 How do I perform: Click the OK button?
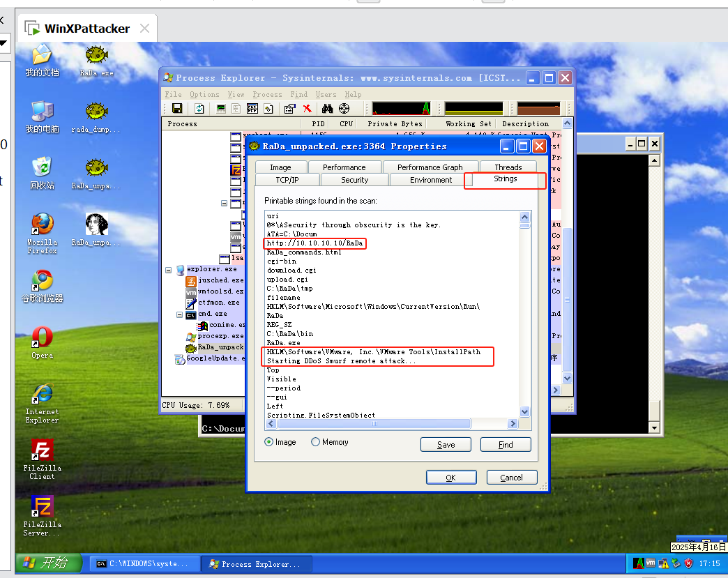coord(451,478)
